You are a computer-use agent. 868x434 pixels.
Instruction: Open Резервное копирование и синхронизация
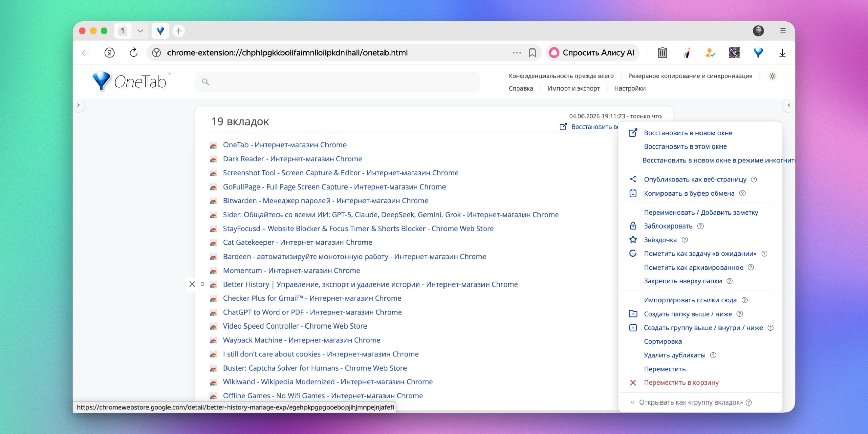point(690,76)
